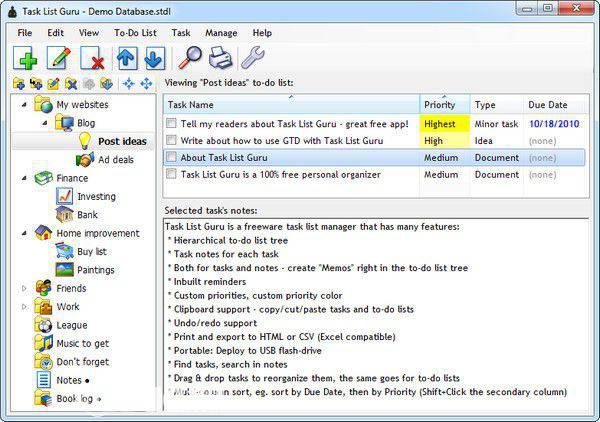Check 'Tell my readers about Task List Guru' task
Screen dimensions: 600x422
[171, 123]
